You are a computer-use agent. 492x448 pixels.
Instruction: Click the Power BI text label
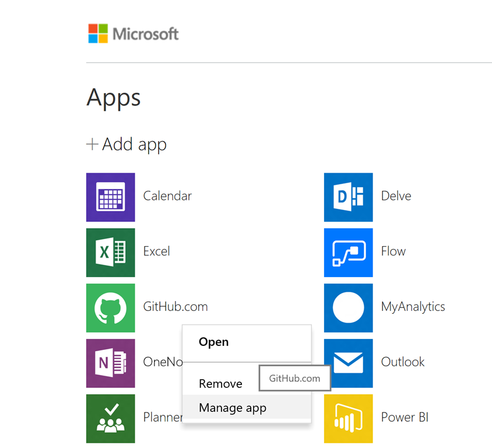point(405,418)
